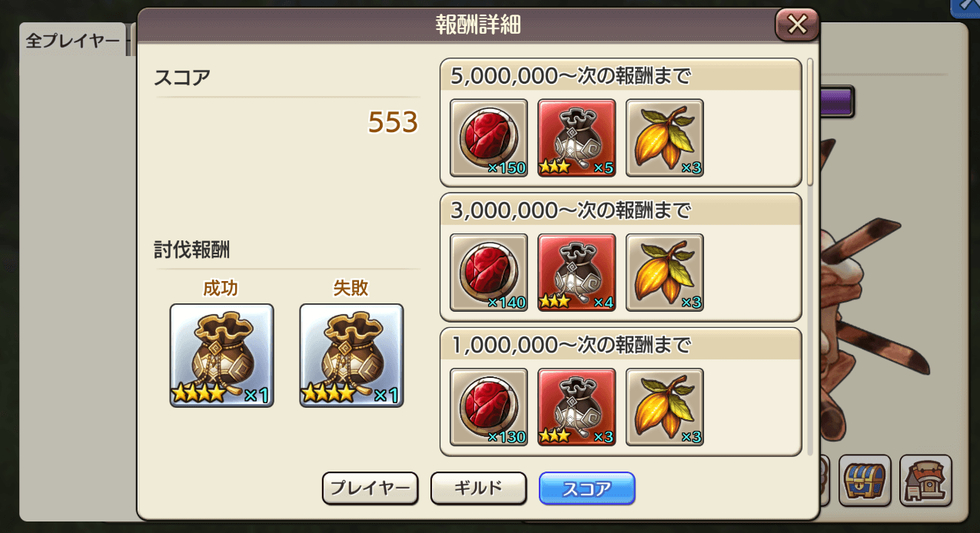The image size is (980, 533).
Task: Close the 報酬詳細 dialog
Action: pyautogui.click(x=797, y=25)
